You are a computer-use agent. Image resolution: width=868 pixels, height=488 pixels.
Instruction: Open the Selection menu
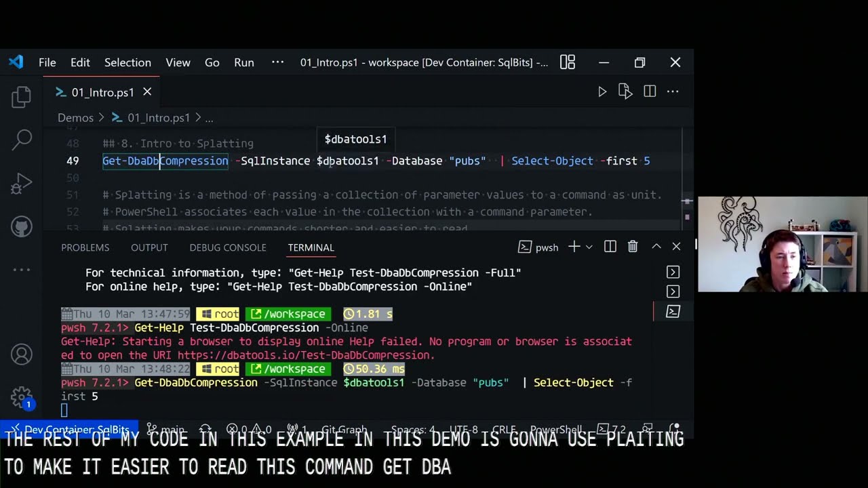[127, 62]
